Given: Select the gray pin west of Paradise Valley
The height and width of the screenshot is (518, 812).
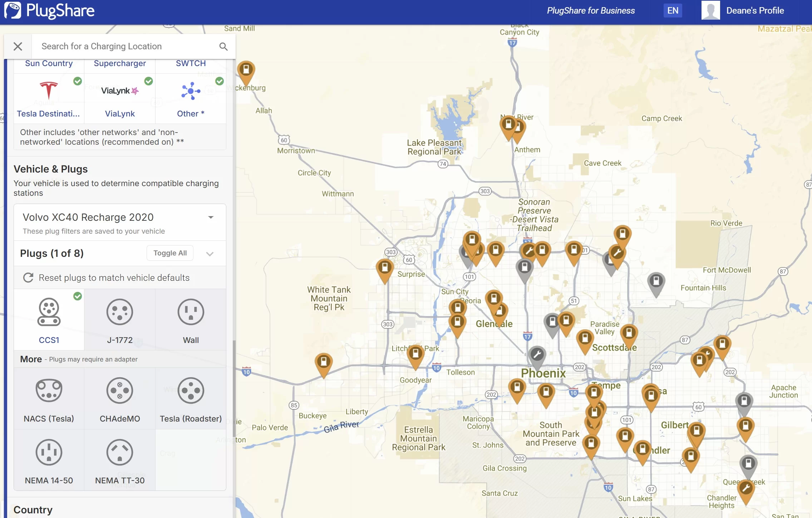Looking at the screenshot, I should (x=552, y=323).
